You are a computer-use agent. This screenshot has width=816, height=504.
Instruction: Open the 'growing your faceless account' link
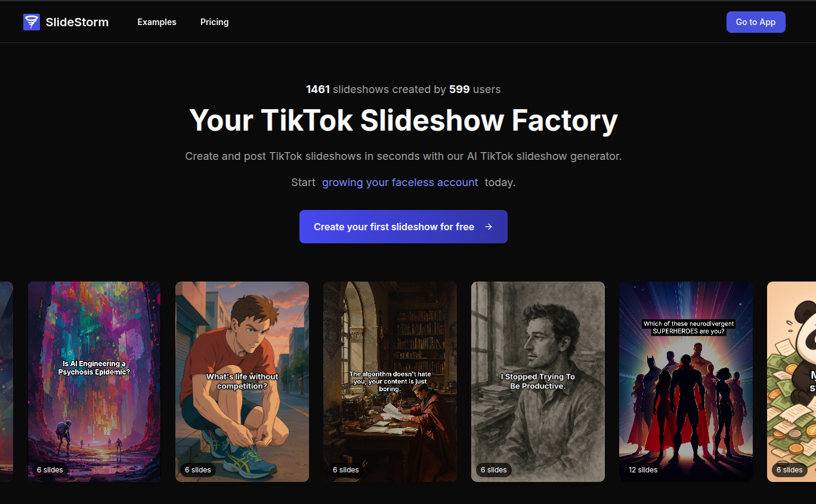pos(400,182)
